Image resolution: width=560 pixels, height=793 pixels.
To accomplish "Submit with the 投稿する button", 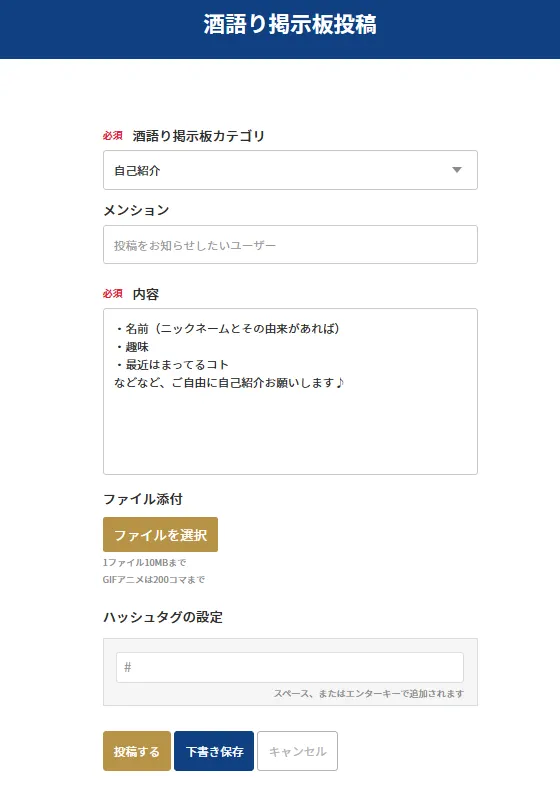I will click(x=137, y=751).
